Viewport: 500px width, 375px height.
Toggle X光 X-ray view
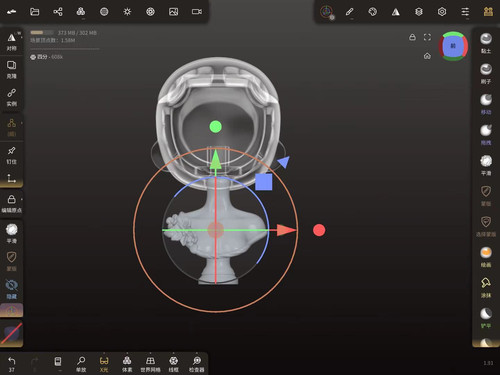click(104, 364)
